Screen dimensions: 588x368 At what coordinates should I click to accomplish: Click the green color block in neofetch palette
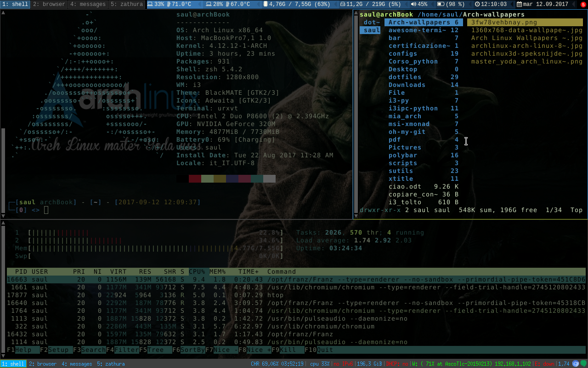pyautogui.click(x=207, y=178)
